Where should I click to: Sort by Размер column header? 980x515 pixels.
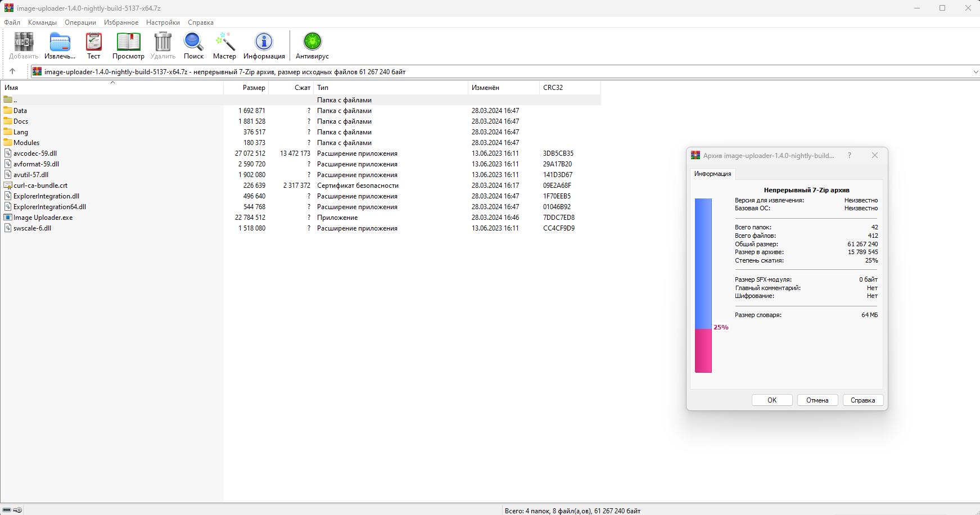point(246,88)
